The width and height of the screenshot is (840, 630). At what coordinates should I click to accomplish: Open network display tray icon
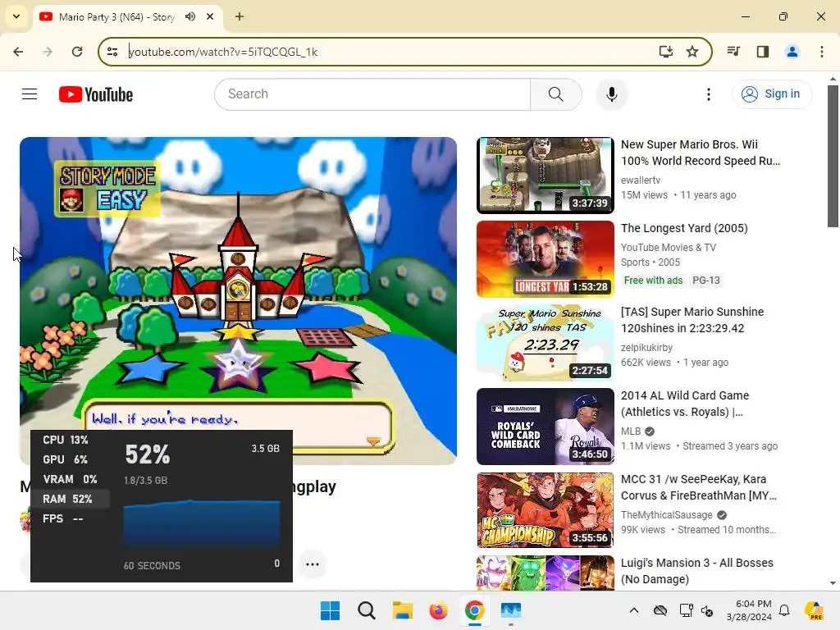point(686,610)
